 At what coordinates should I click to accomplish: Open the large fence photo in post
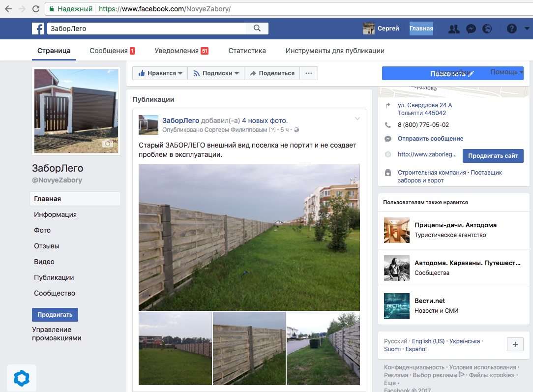(249, 237)
